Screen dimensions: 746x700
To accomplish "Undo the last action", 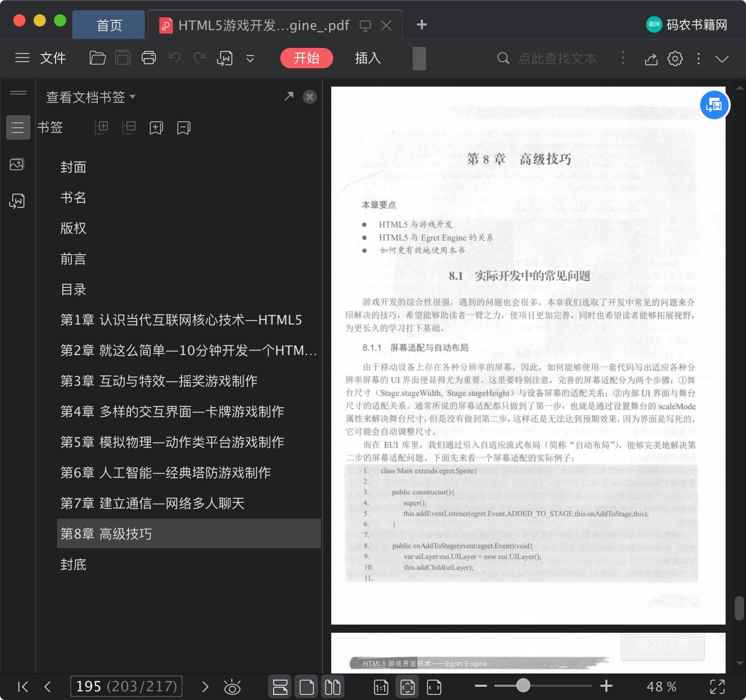I will pyautogui.click(x=175, y=58).
